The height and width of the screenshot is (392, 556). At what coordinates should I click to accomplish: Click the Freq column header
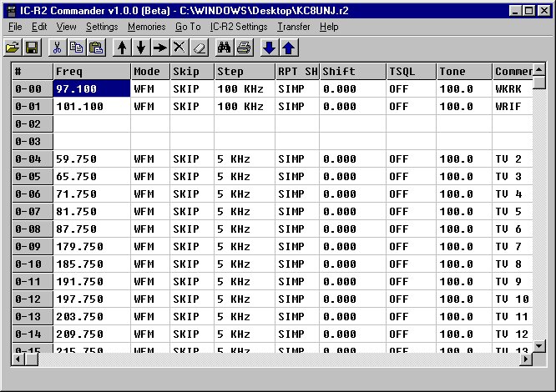pos(92,72)
